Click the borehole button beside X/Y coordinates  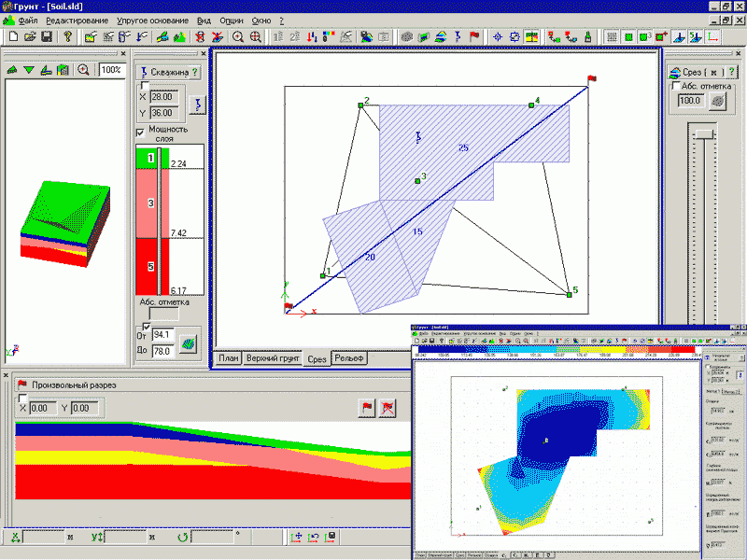197,103
